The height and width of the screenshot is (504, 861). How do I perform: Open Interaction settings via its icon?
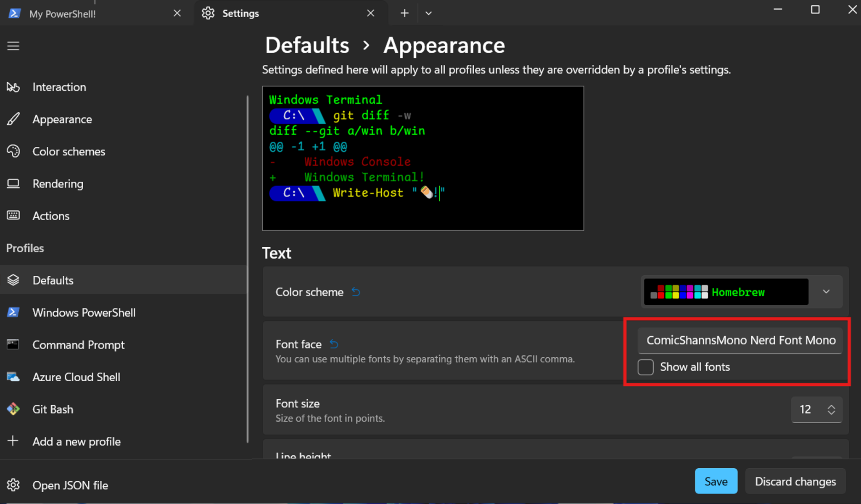(x=13, y=87)
